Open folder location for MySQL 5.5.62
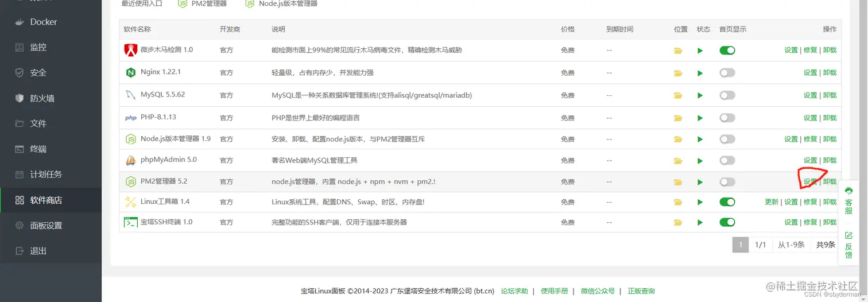 [x=678, y=95]
